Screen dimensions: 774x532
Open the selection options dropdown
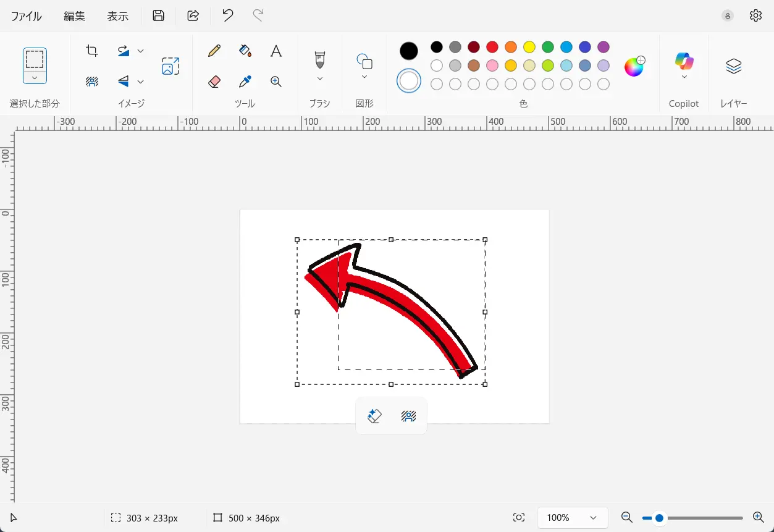click(35, 78)
